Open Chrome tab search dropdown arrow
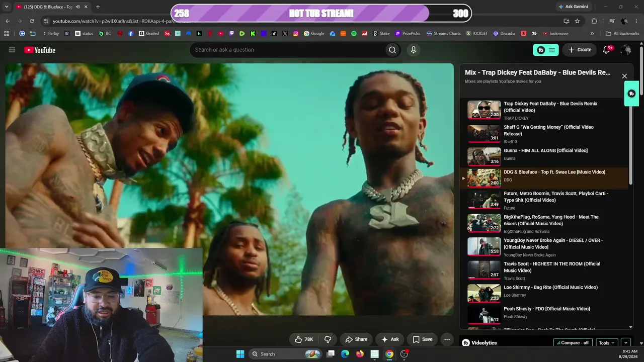This screenshot has width=644, height=362. pos(7,7)
